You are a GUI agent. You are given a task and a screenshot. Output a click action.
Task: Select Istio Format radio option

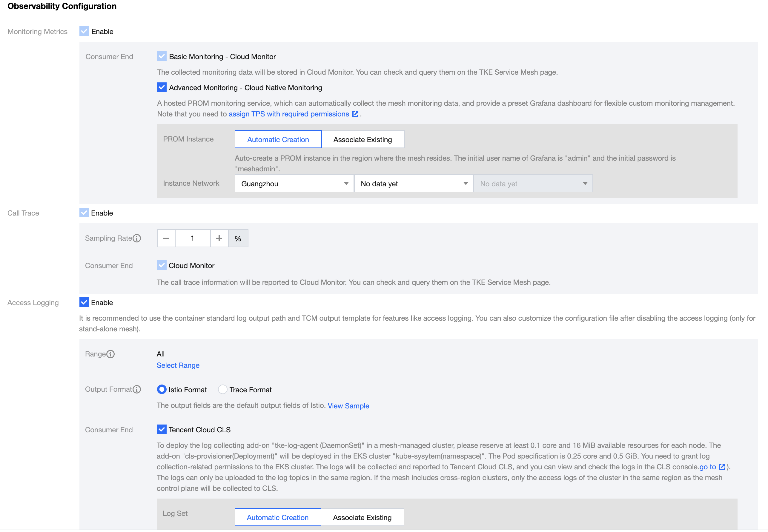(x=162, y=389)
